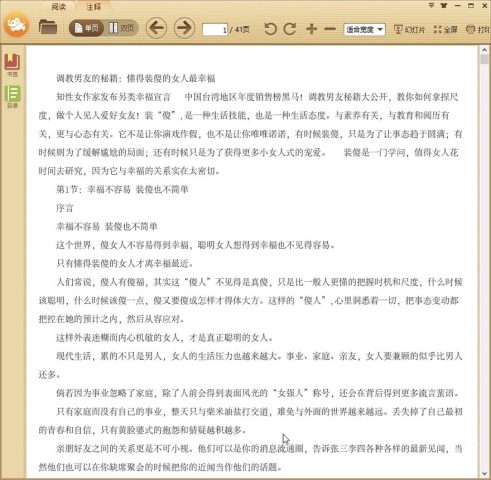Go to the next page arrow
Viewport: 491px width, 480px height.
tap(184, 28)
